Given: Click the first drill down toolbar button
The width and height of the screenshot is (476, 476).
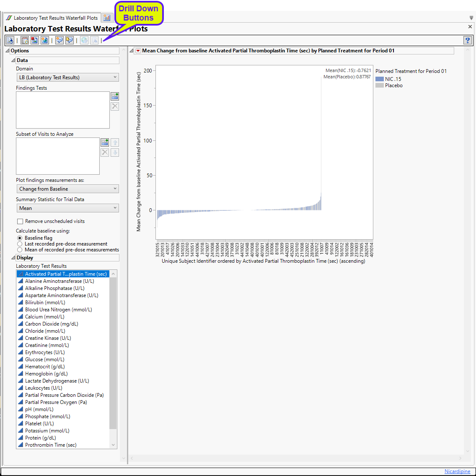Looking at the screenshot, I should point(84,40).
